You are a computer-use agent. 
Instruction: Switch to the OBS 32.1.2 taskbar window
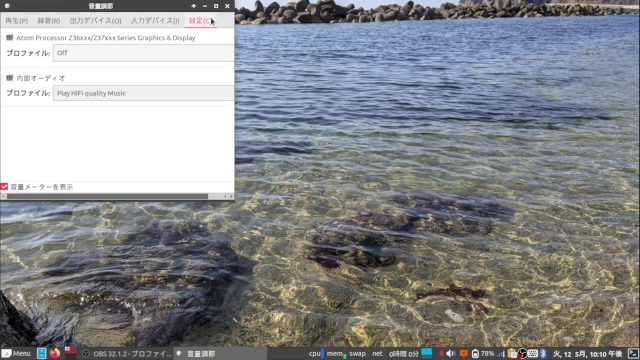coord(127,353)
